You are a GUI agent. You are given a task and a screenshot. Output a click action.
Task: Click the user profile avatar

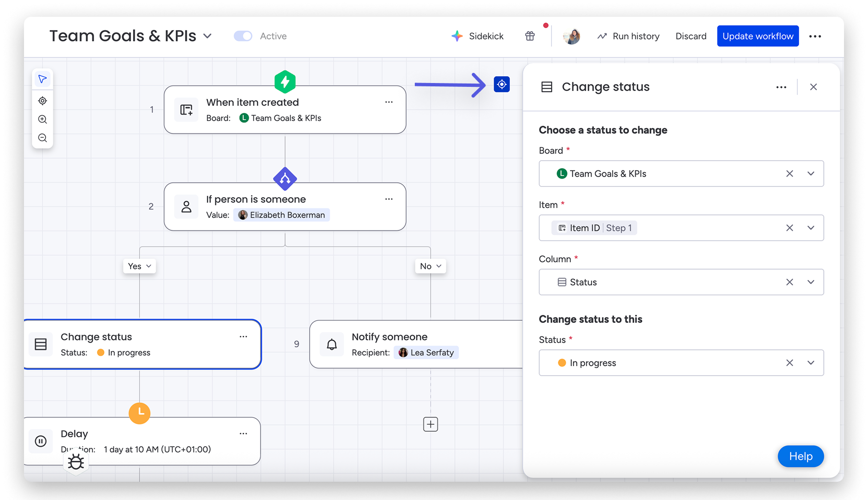click(571, 36)
